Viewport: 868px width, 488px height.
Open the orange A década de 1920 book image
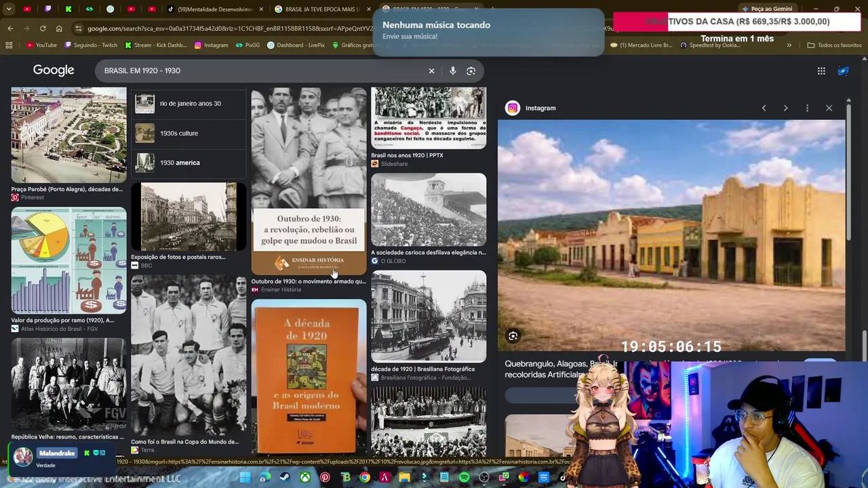[309, 376]
